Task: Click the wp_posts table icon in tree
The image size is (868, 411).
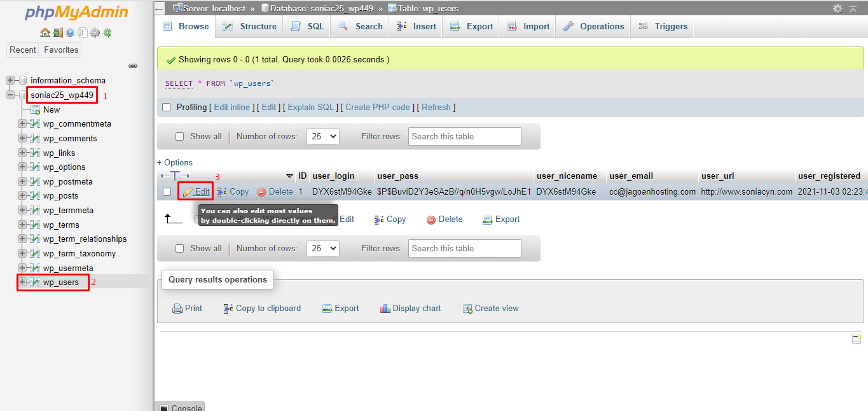Action: [35, 196]
